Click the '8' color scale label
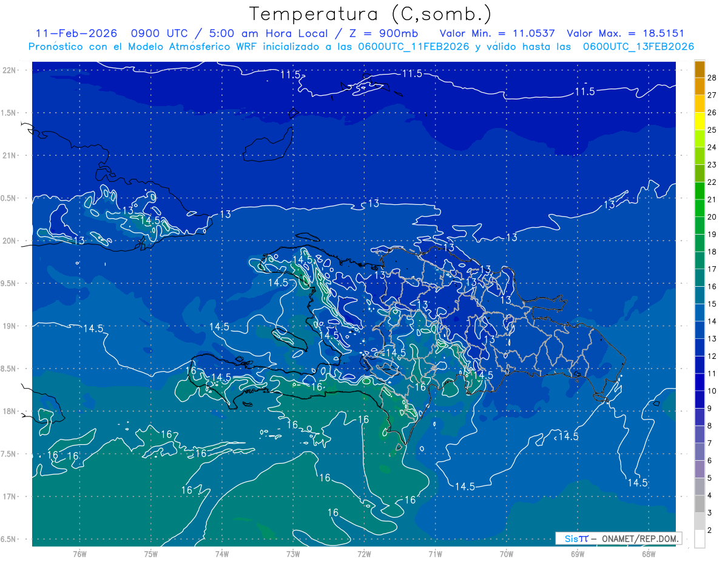This screenshot has height=562, width=728. point(710,426)
